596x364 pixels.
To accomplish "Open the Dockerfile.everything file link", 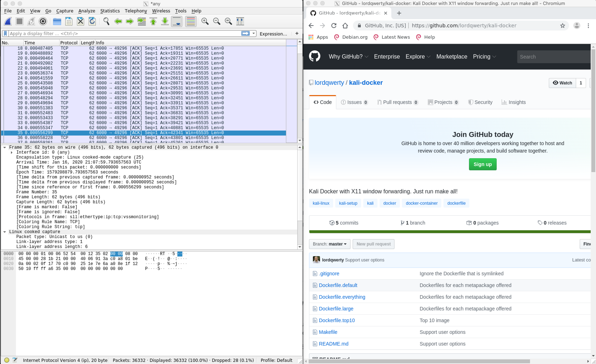I will pyautogui.click(x=342, y=297).
